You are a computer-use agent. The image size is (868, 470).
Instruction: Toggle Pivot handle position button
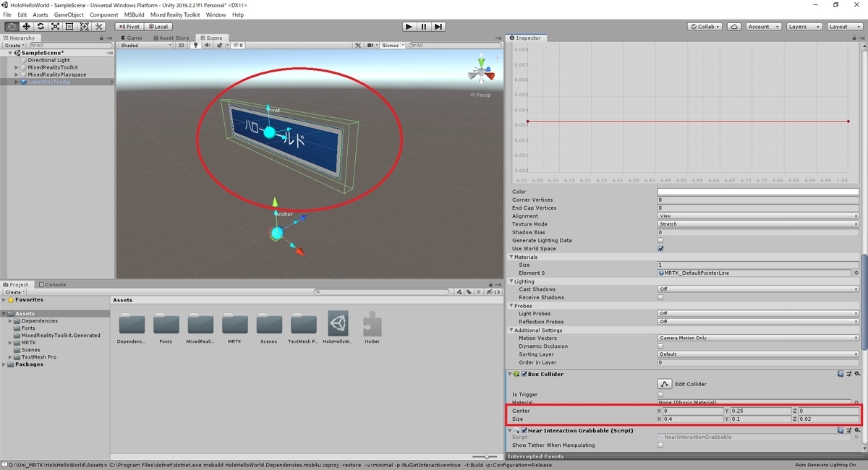point(128,27)
